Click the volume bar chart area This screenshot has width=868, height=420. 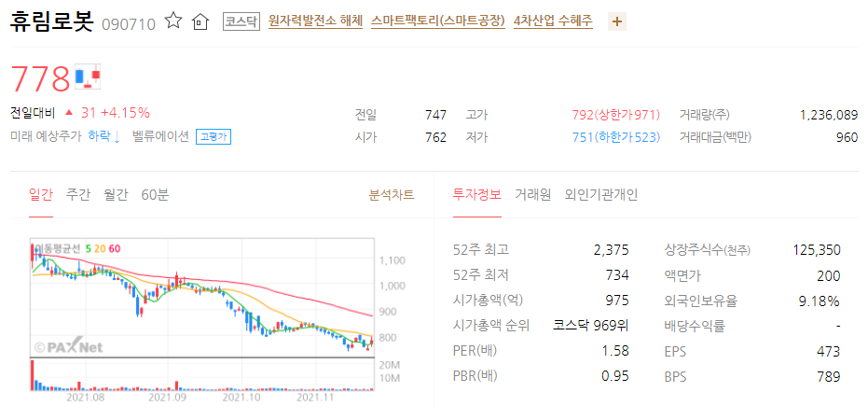[202, 375]
